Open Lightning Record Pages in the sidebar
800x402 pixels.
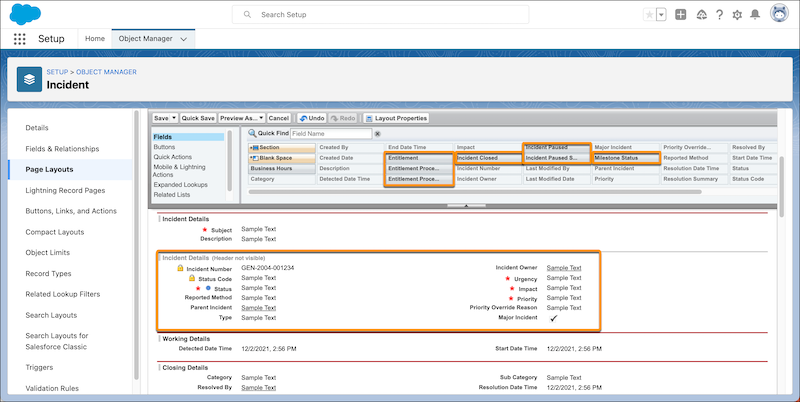coord(65,190)
